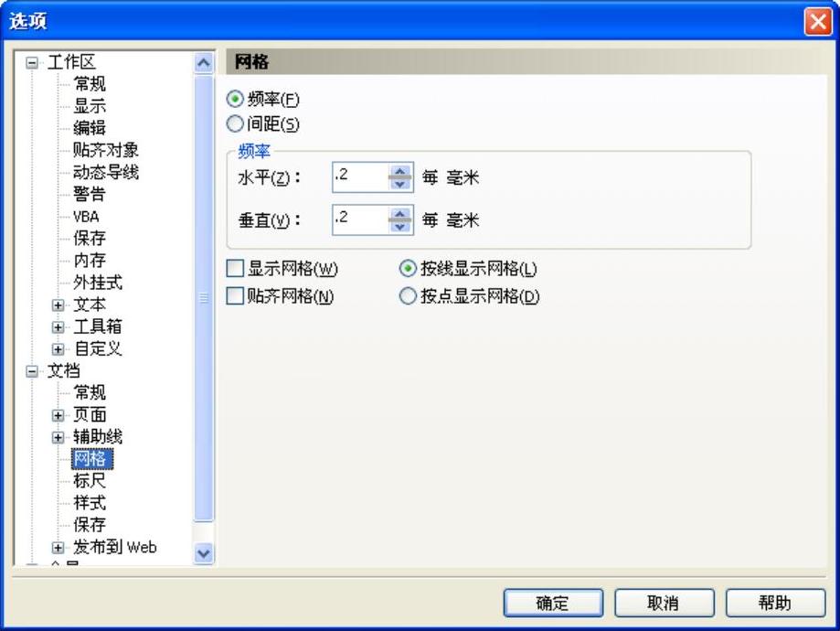
Task: Choose 按点显示网格(D) option
Action: (408, 296)
